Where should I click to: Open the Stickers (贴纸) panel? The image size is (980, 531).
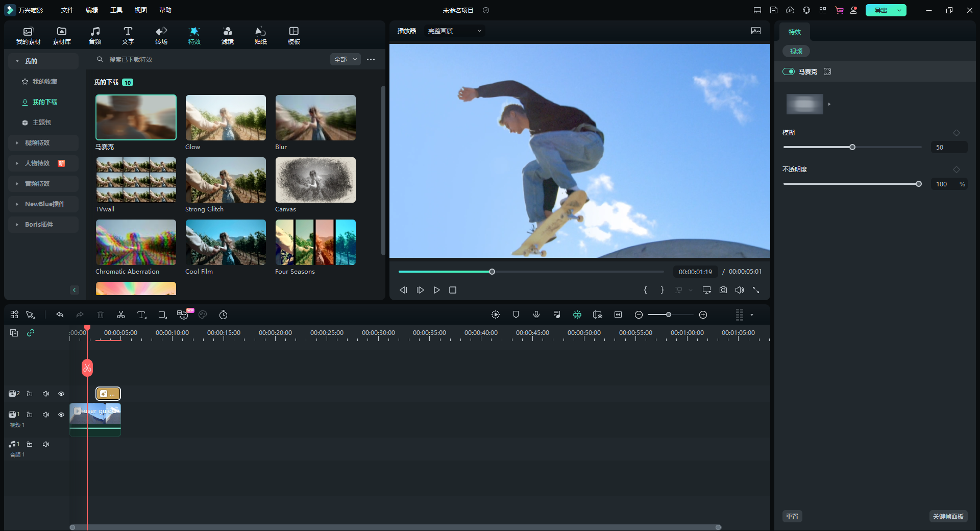click(260, 35)
